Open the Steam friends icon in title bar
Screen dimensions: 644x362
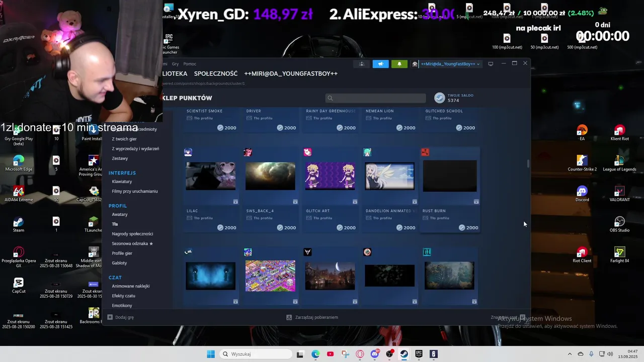pyautogui.click(x=361, y=64)
